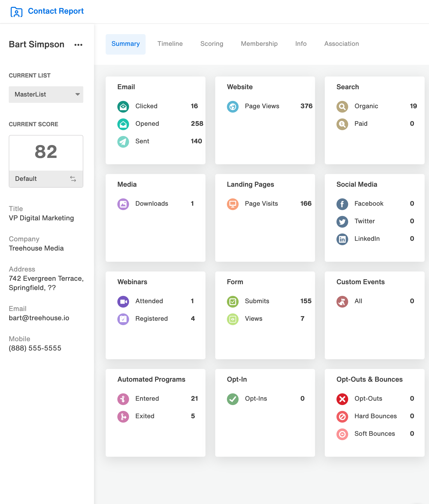The image size is (429, 504).
Task: Click the Automated Programs Exited icon
Action: 123,417
